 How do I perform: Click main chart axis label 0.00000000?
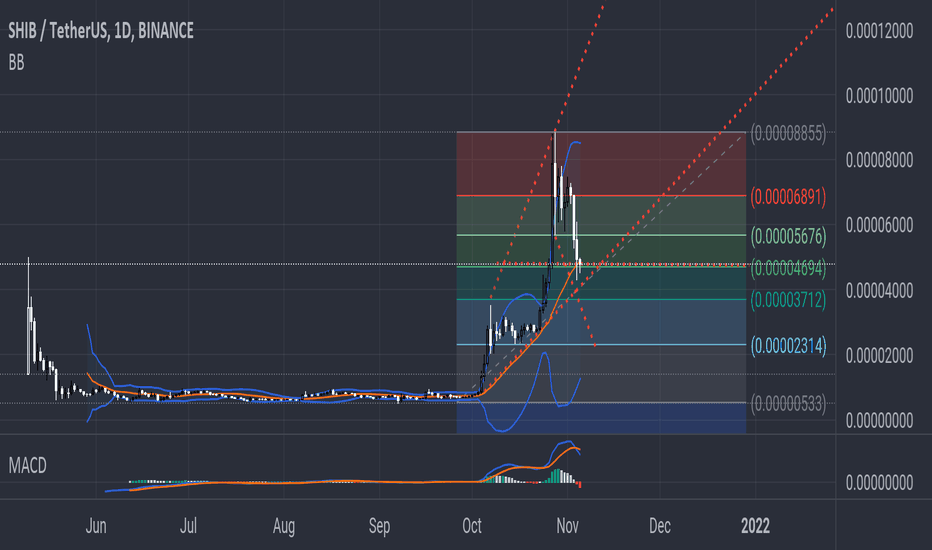(x=879, y=420)
